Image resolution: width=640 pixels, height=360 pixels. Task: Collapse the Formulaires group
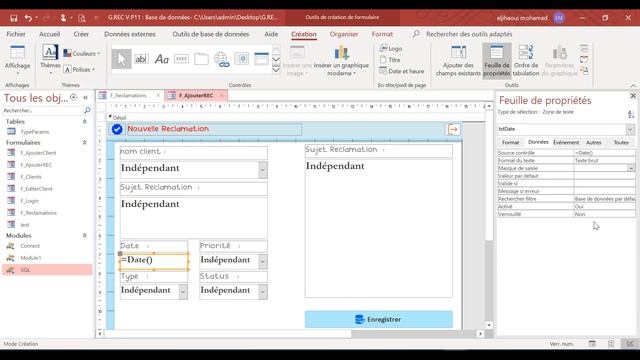tap(84, 142)
